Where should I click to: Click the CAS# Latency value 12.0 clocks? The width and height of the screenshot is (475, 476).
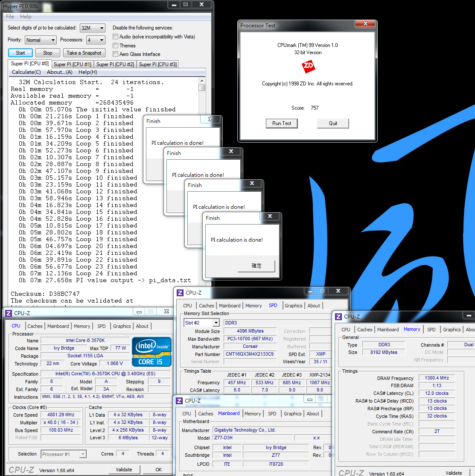pos(437,393)
